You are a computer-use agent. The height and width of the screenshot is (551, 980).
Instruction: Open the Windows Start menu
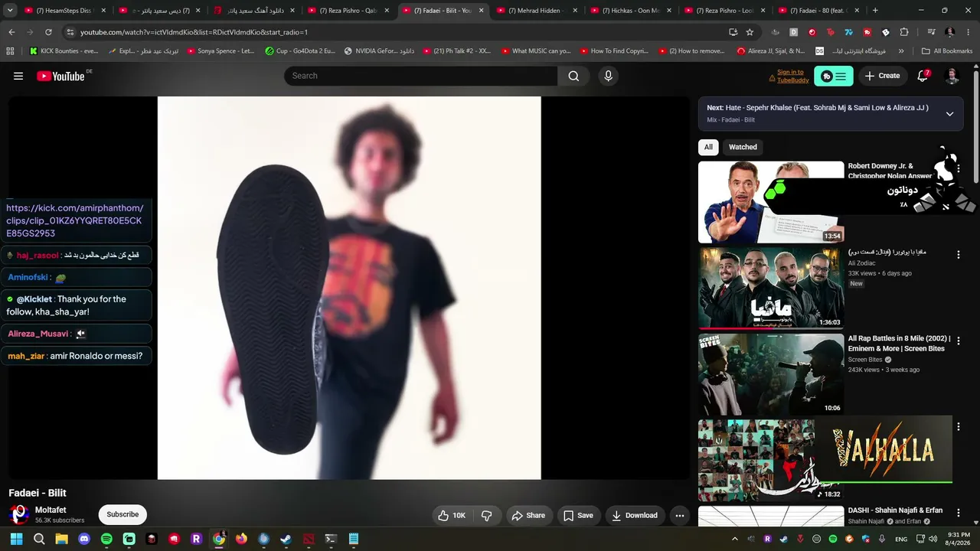click(x=17, y=539)
